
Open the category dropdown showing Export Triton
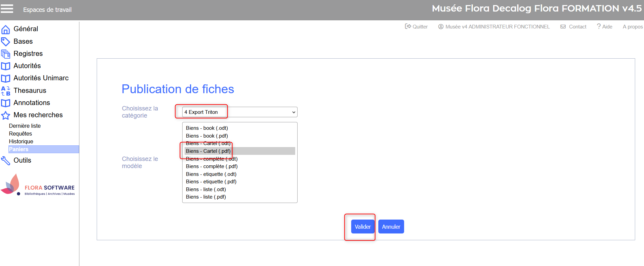[240, 112]
